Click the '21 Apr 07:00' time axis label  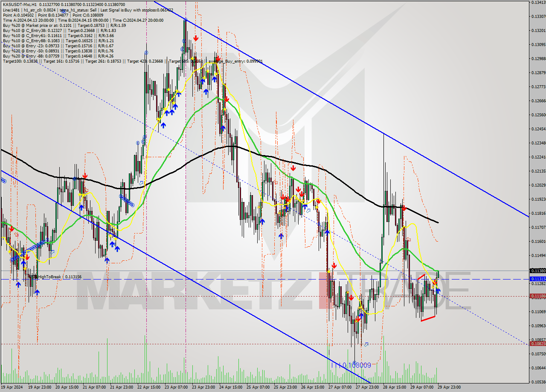94,387
